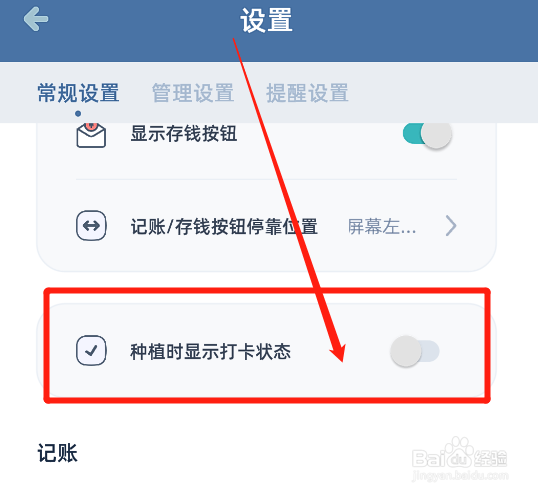Click the 记账 section heading
538x494 pixels.
[x=57, y=453]
